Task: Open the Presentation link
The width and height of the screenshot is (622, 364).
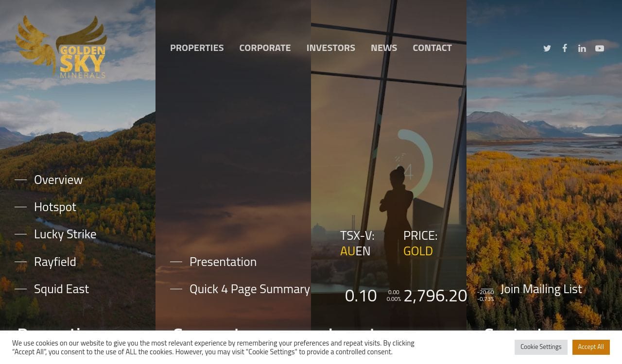Action: point(223,262)
